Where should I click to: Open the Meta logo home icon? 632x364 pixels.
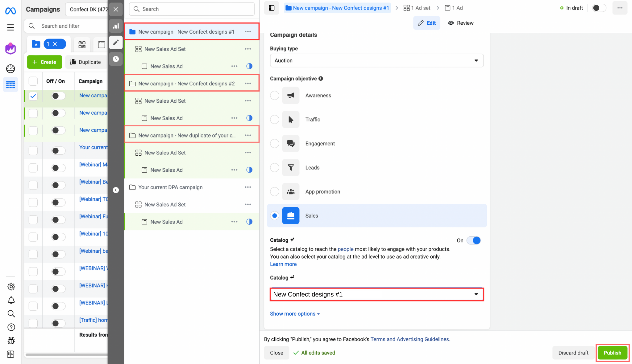[x=10, y=11]
